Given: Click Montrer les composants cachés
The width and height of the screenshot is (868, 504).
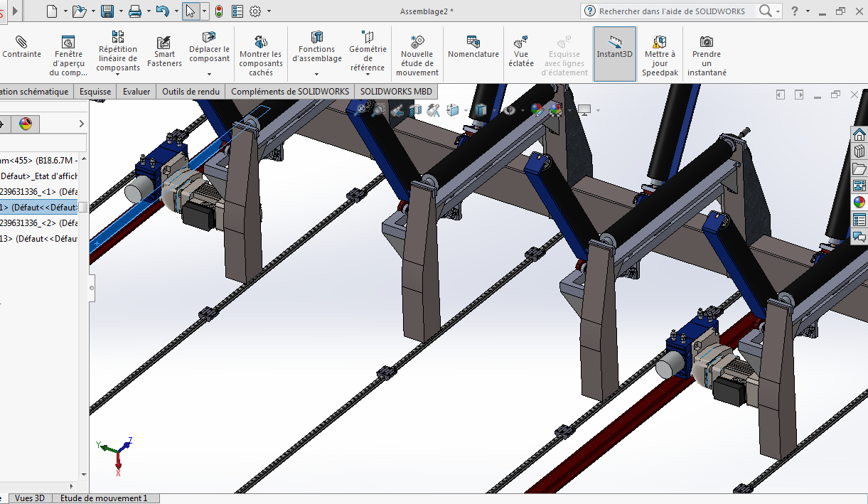Looking at the screenshot, I should point(261,55).
